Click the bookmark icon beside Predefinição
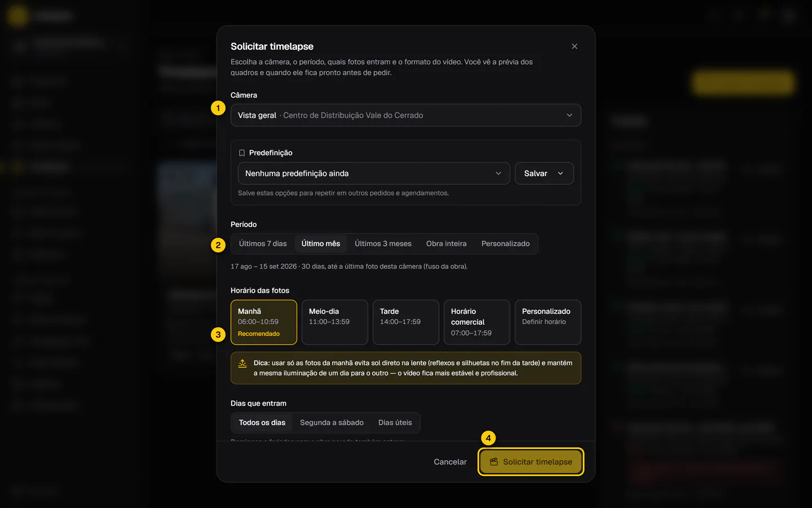The height and width of the screenshot is (508, 812). click(242, 153)
